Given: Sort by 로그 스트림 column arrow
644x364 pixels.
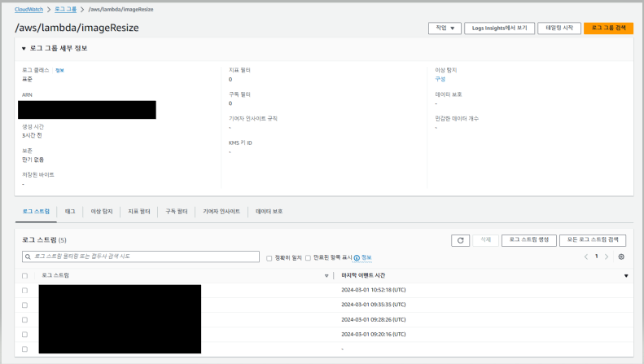Looking at the screenshot, I should point(326,276).
